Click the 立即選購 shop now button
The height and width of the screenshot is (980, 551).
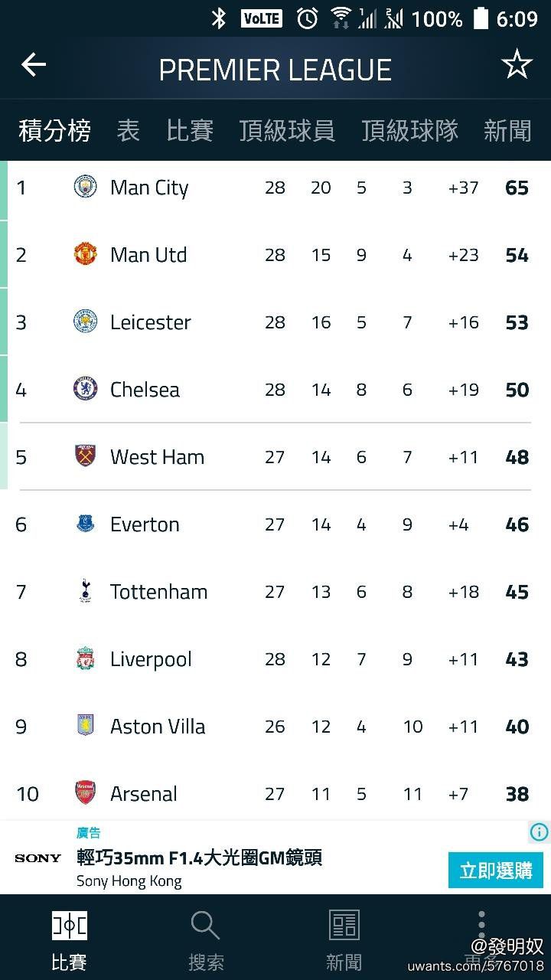[x=496, y=871]
